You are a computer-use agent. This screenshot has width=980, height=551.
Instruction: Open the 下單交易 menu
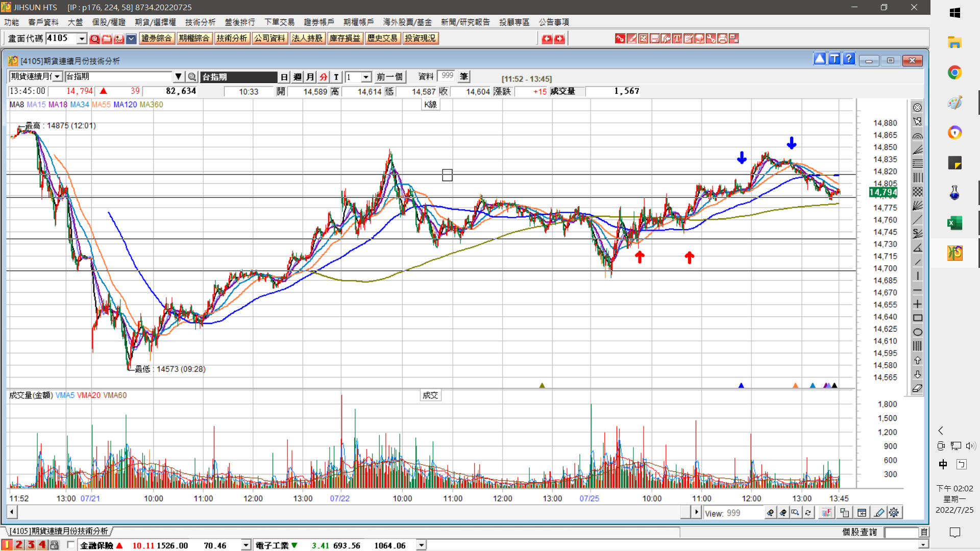[x=279, y=22]
